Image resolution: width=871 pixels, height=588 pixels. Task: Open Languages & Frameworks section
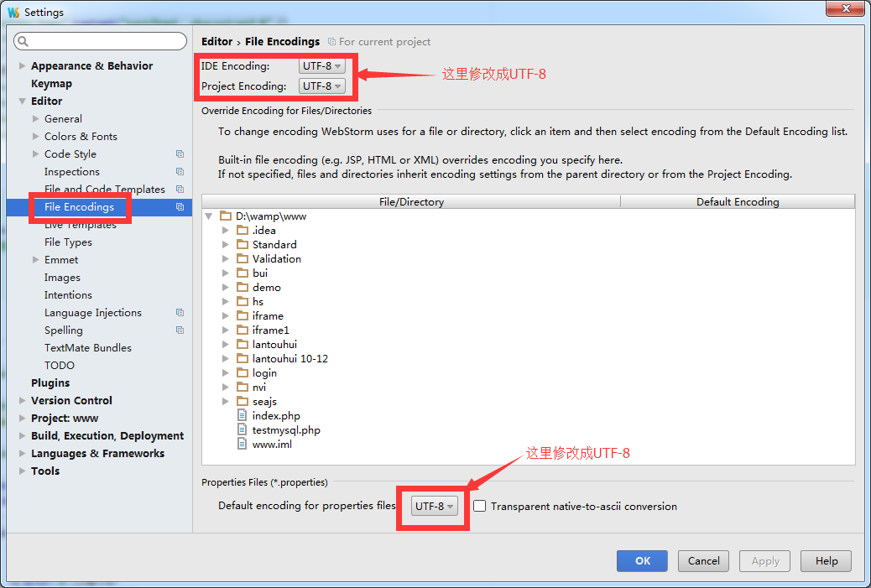tap(98, 453)
